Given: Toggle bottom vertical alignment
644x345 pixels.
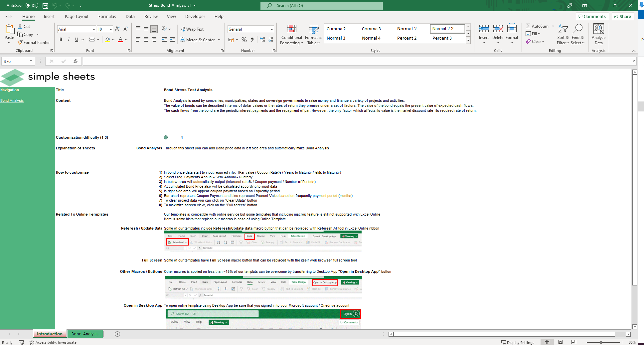Looking at the screenshot, I should click(154, 29).
